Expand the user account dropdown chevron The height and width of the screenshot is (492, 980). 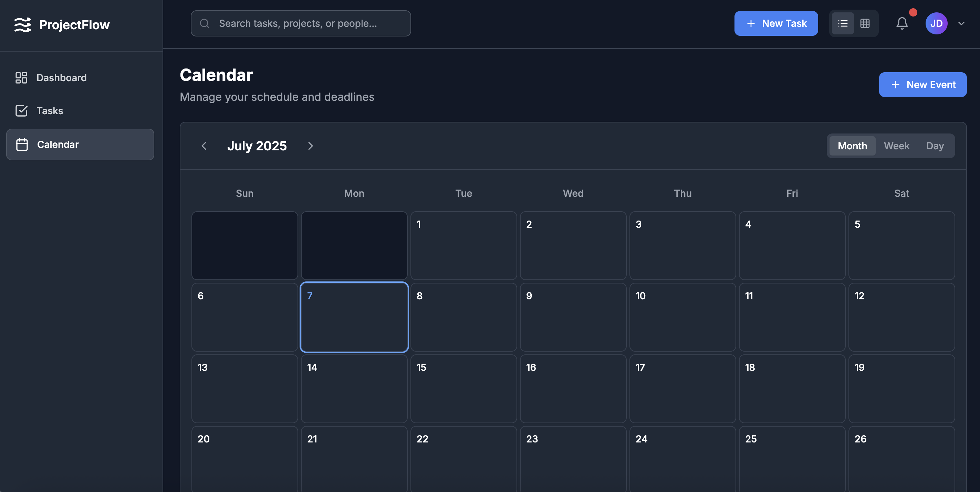(961, 24)
